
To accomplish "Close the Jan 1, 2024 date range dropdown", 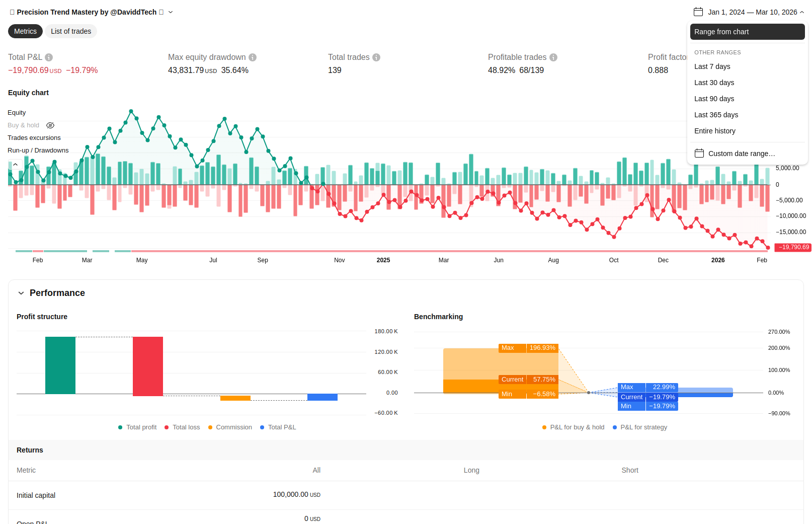I will [x=802, y=12].
